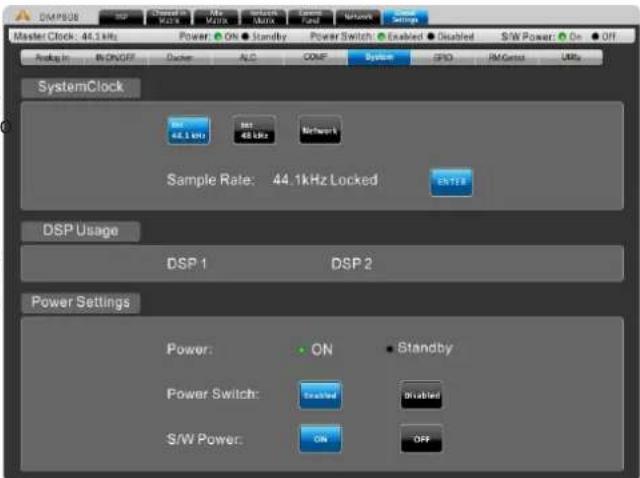Click the SystemClock section header
The image size is (640, 478).
coord(81,87)
